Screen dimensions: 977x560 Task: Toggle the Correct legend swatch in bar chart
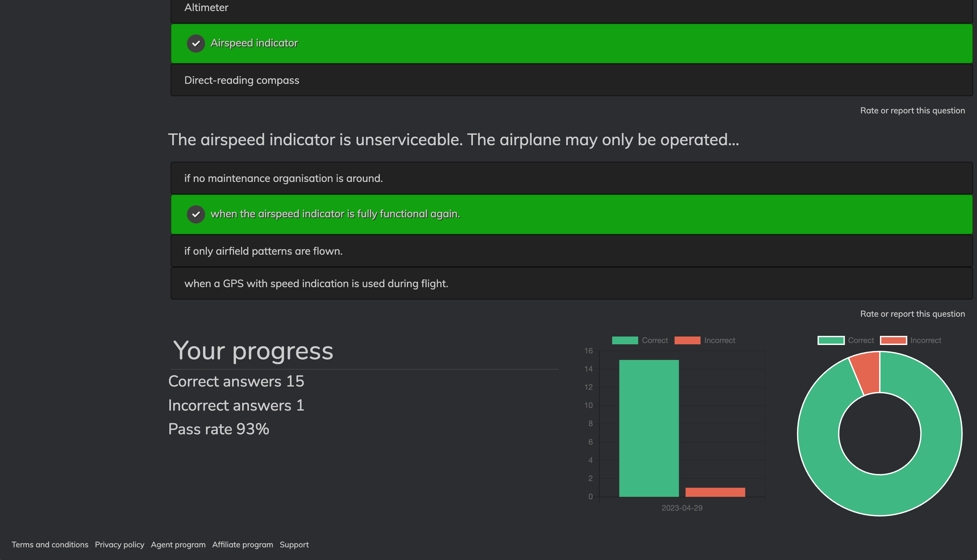pos(625,340)
